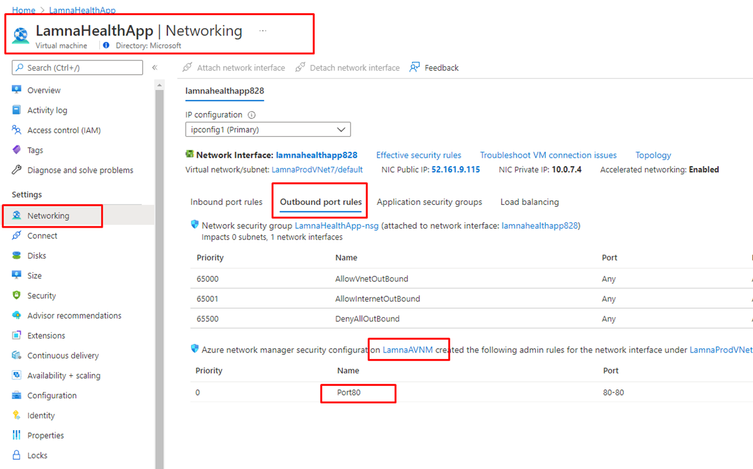The width and height of the screenshot is (753, 469).
Task: Open the LamnaAVNM configuration link
Action: pos(408,350)
